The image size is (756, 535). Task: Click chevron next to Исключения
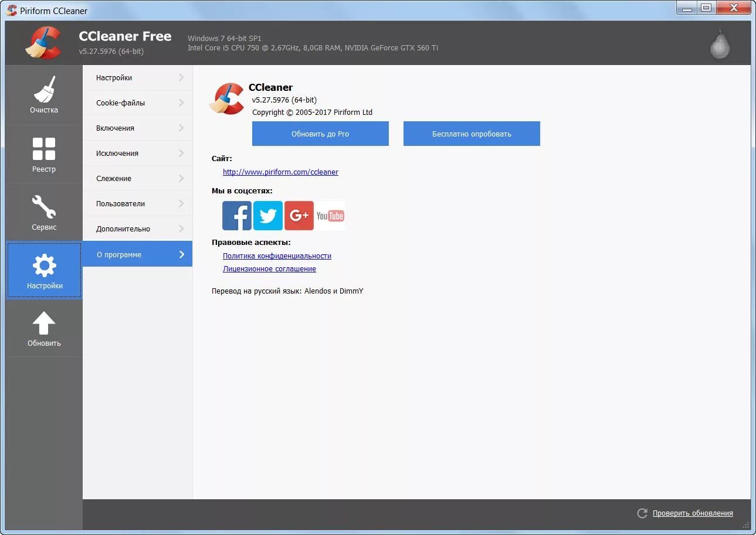click(x=181, y=153)
